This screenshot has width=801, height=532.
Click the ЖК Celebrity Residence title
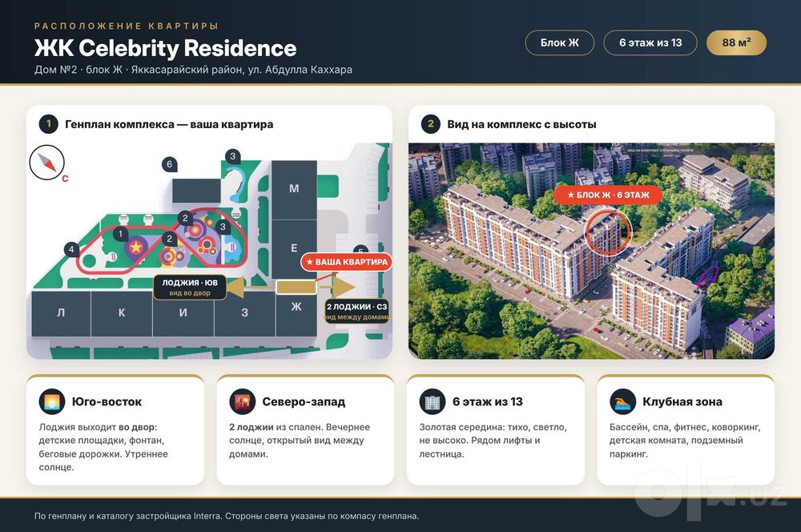pos(166,48)
